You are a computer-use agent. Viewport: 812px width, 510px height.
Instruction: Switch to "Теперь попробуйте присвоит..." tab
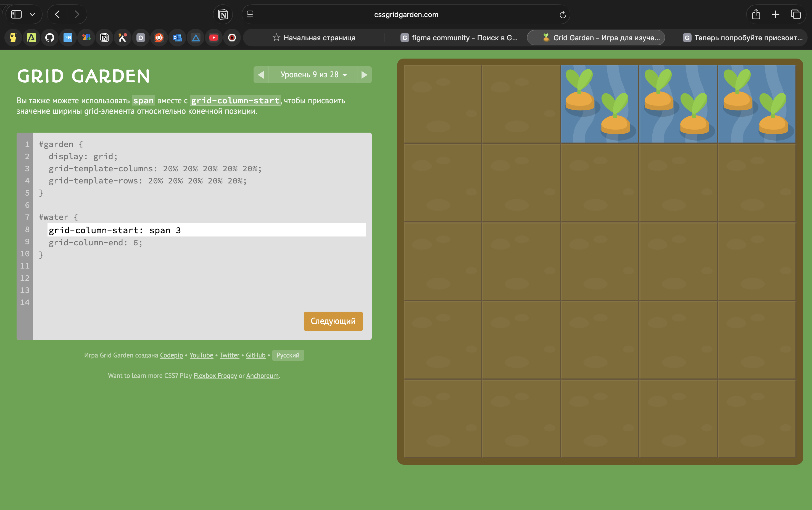click(x=743, y=38)
